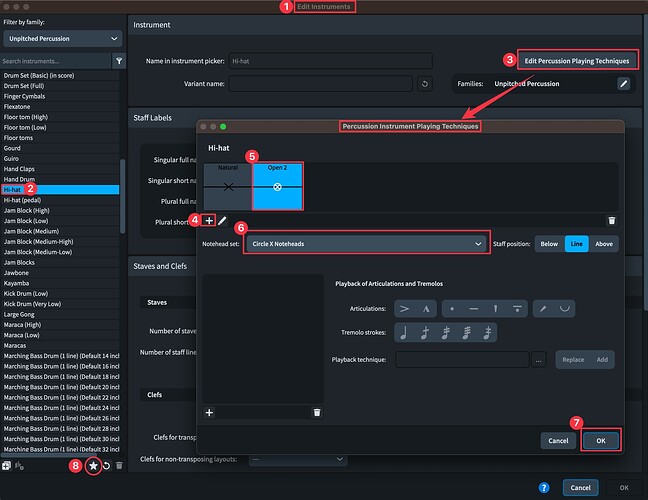Screen dimensions: 648x500
Task: Choose Replace playback technique mode
Action: point(573,360)
